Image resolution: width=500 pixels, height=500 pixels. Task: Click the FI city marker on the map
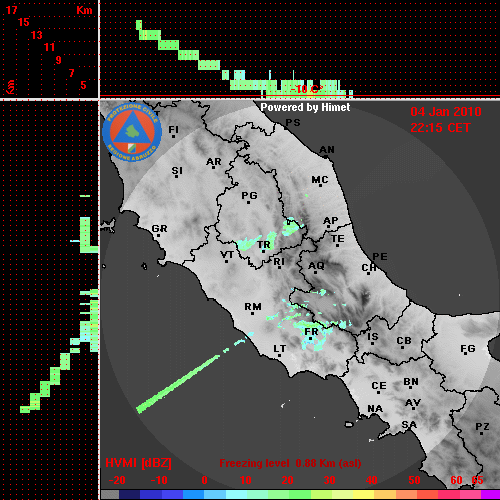[x=173, y=136]
